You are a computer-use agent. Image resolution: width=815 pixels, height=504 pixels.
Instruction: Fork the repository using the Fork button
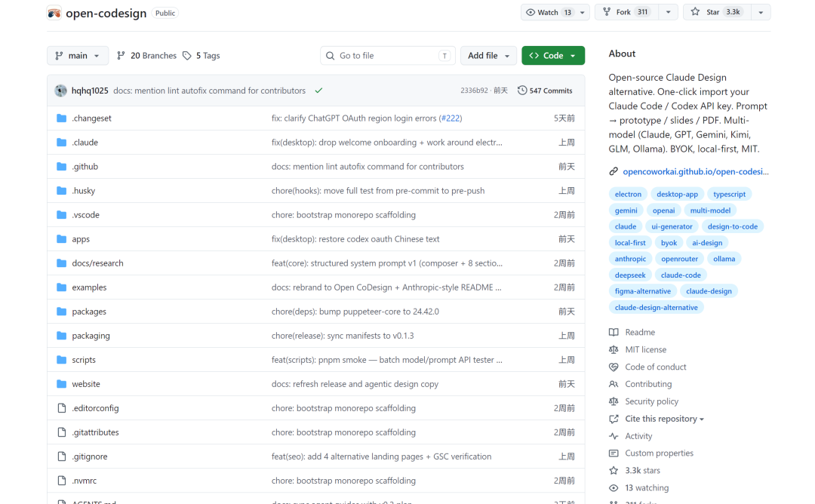pos(626,12)
